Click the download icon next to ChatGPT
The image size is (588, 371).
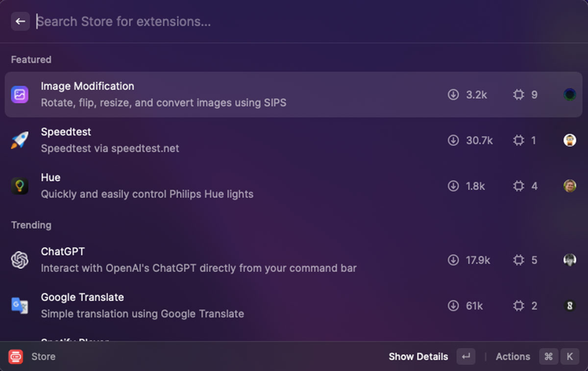453,260
